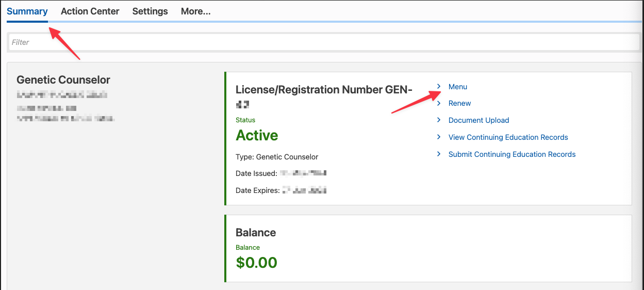Click the chevron before Document Upload

click(x=439, y=120)
